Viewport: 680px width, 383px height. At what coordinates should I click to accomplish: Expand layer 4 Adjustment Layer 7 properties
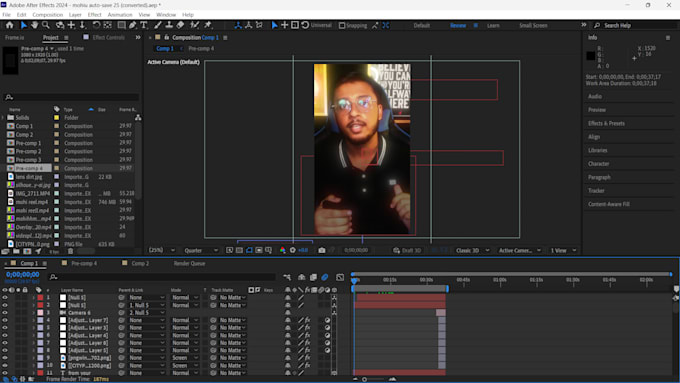pyautogui.click(x=33, y=320)
